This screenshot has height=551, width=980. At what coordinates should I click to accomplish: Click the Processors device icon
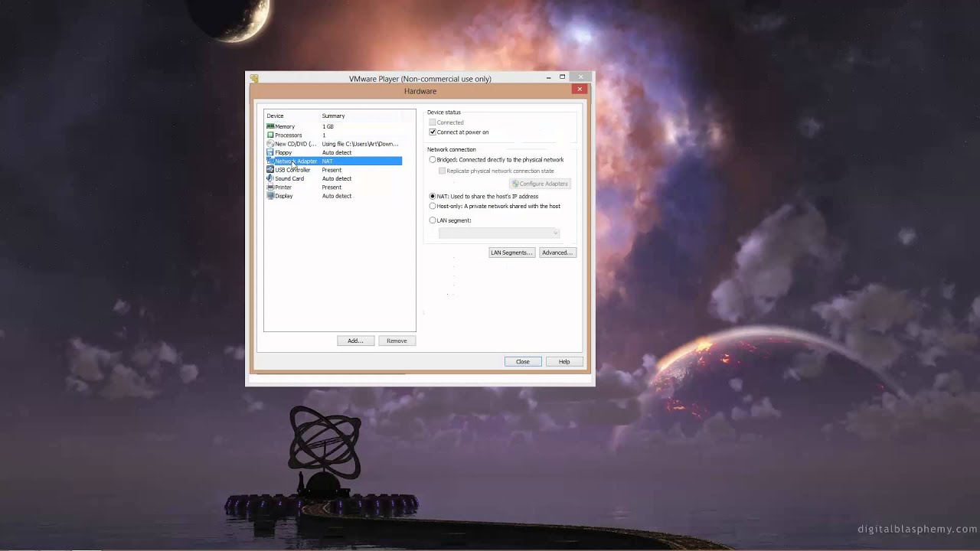click(x=270, y=135)
